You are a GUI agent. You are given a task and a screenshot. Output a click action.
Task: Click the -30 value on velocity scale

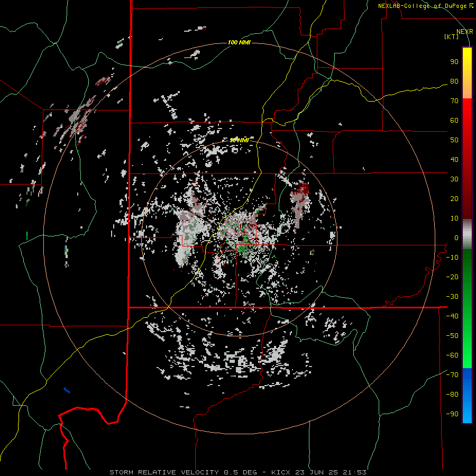(452, 296)
